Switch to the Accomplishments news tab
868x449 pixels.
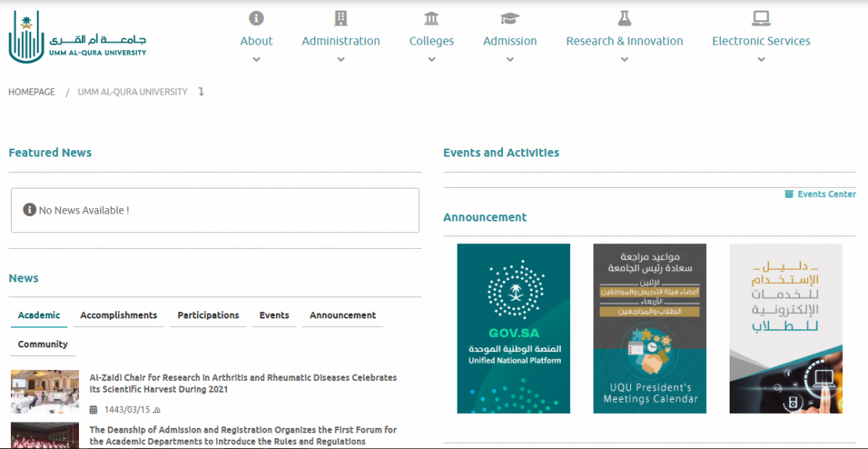(x=118, y=315)
